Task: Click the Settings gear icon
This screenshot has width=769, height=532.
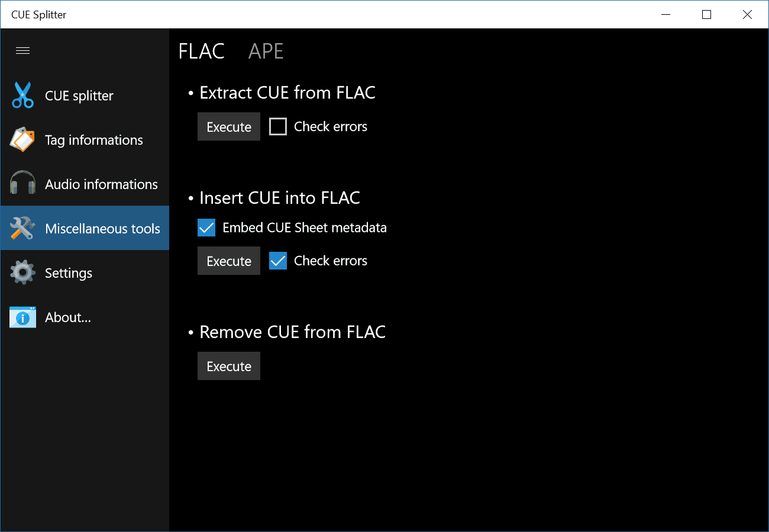Action: 22,273
